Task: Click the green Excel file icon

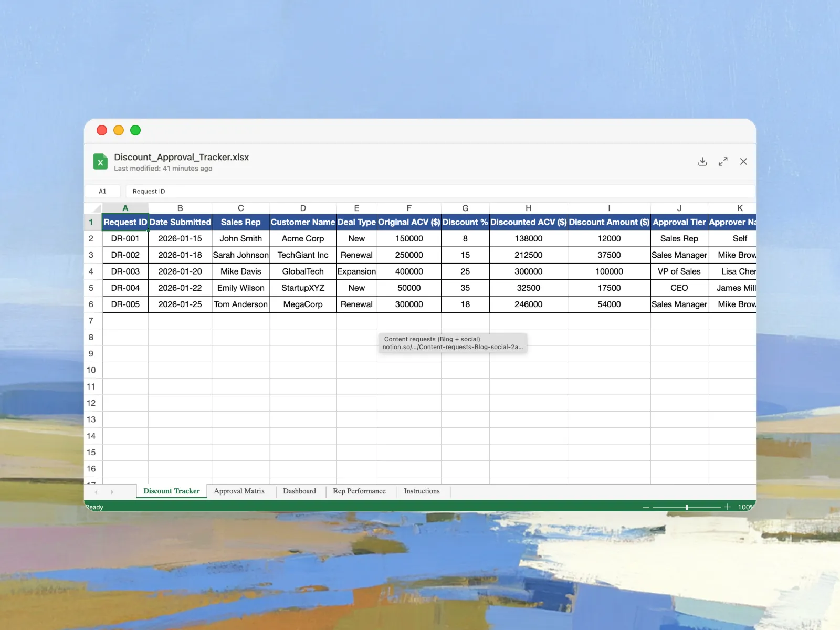Action: (100, 162)
